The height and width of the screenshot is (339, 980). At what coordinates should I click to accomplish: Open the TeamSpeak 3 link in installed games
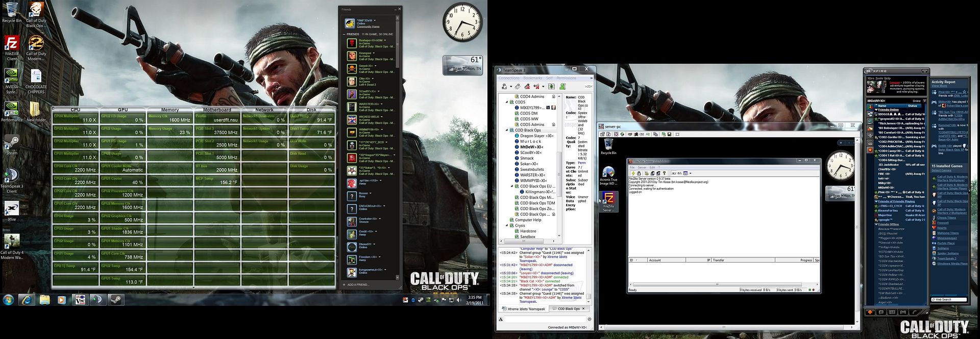(x=947, y=258)
